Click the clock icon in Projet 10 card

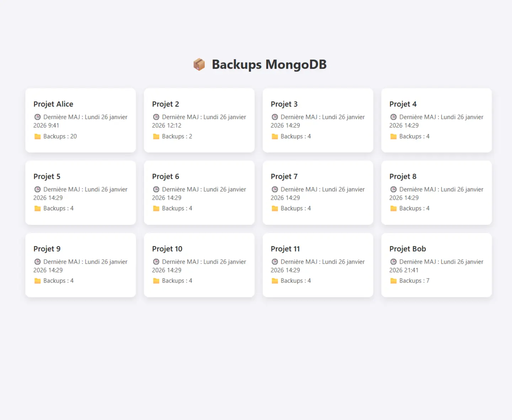[156, 262]
